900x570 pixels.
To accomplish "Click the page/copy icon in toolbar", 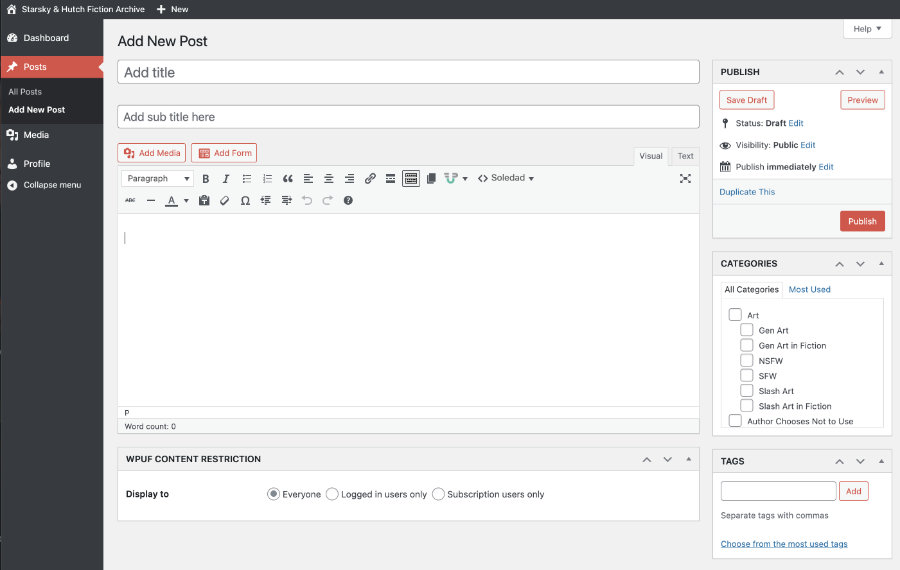I will (x=432, y=179).
